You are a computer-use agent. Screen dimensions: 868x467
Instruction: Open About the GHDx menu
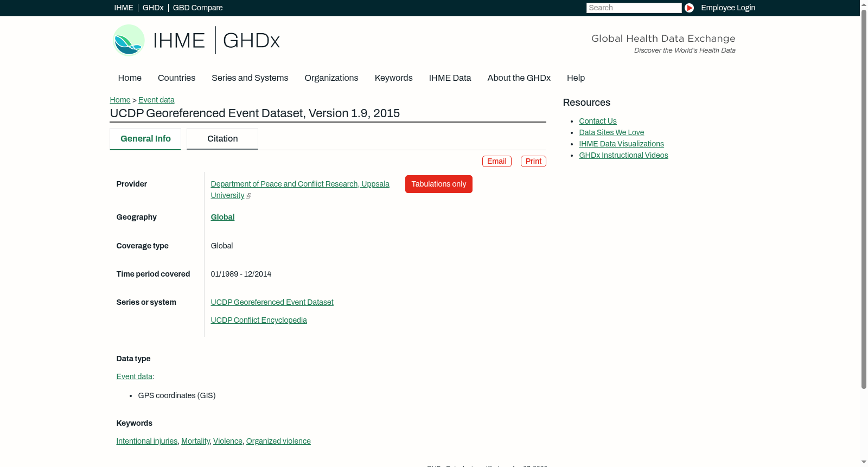pyautogui.click(x=519, y=78)
